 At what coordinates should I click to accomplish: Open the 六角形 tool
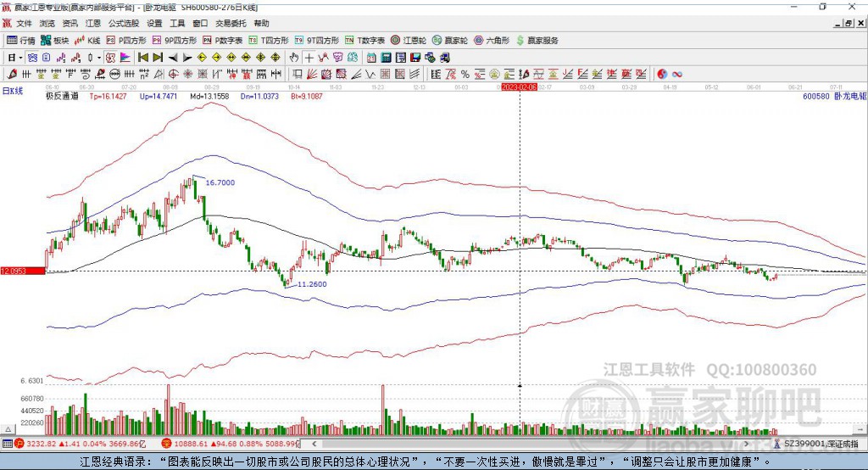(492, 41)
